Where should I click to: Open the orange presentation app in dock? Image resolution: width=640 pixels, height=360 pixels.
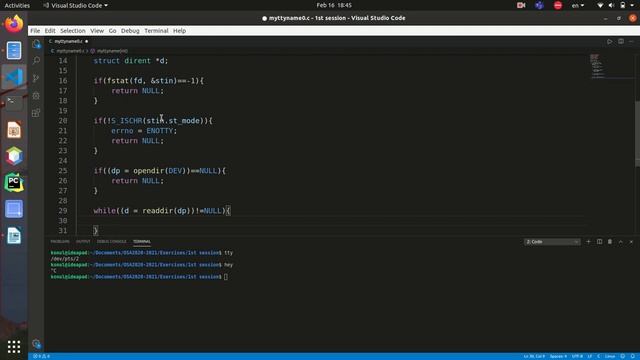14,130
